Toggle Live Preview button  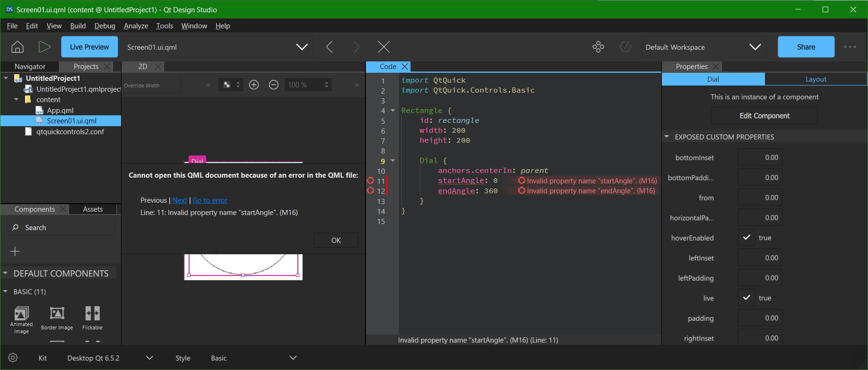click(x=89, y=47)
